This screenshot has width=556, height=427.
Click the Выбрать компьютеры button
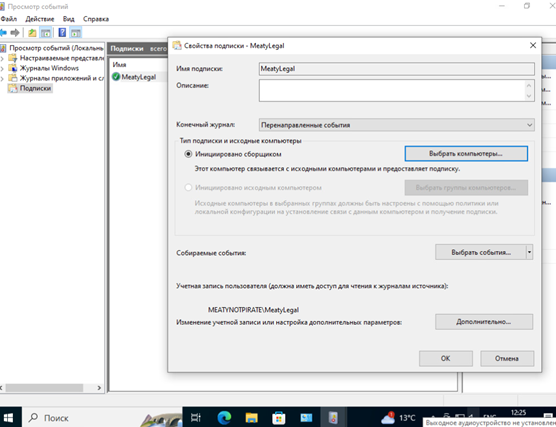[x=466, y=154]
